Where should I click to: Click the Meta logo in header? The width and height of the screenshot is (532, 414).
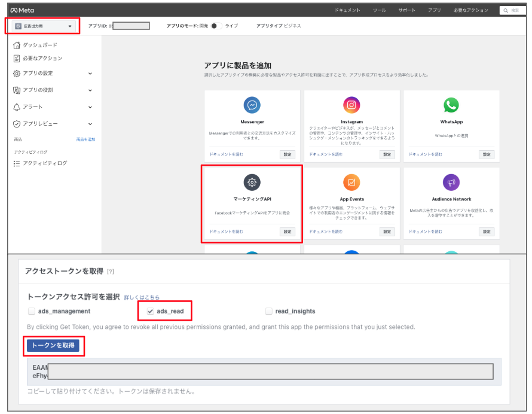coord(22,10)
